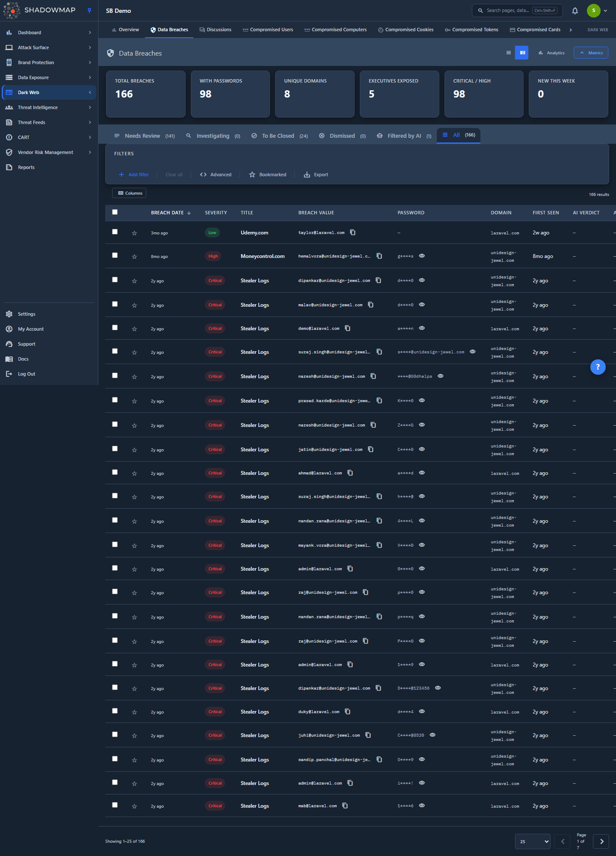This screenshot has height=856, width=616.
Task: Copy taylor@laravel.com breach value
Action: point(353,232)
